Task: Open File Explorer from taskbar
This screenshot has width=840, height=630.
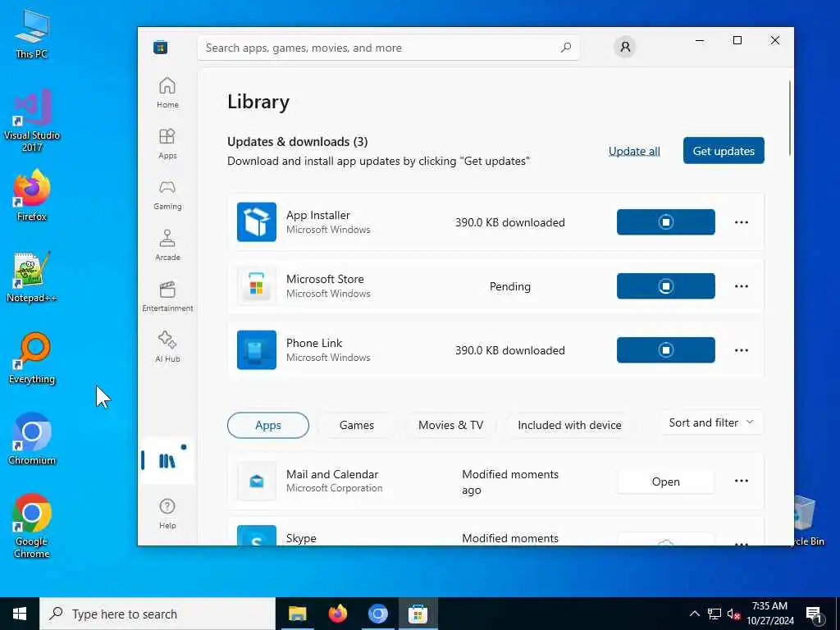Action: pos(297,614)
